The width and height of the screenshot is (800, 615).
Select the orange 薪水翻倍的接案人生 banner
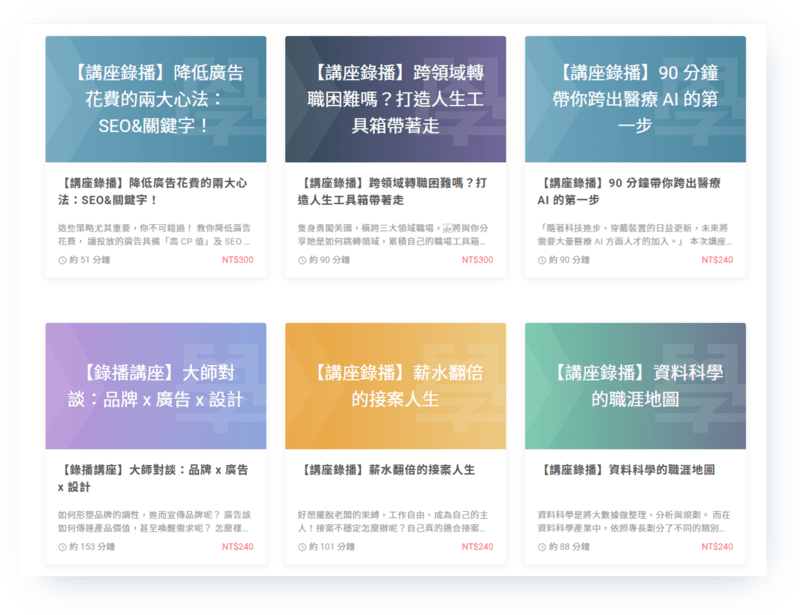395,386
